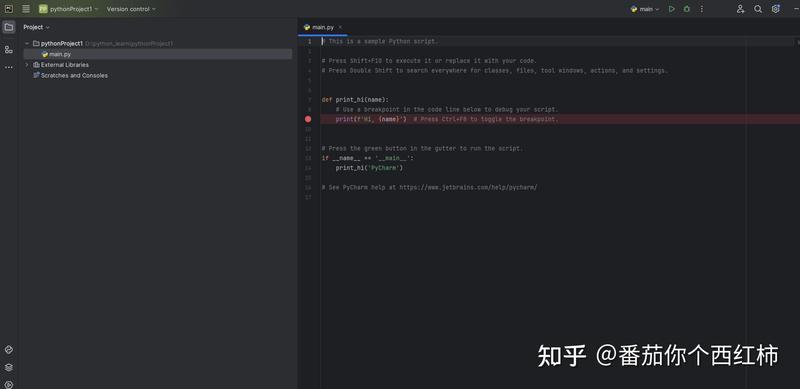Click comment 'This is a sample Python script.'

coord(380,41)
